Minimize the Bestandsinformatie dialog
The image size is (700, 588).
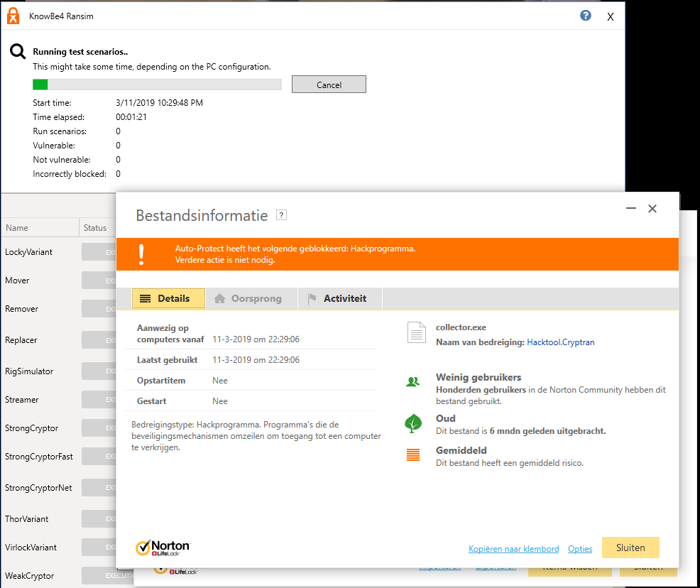631,208
